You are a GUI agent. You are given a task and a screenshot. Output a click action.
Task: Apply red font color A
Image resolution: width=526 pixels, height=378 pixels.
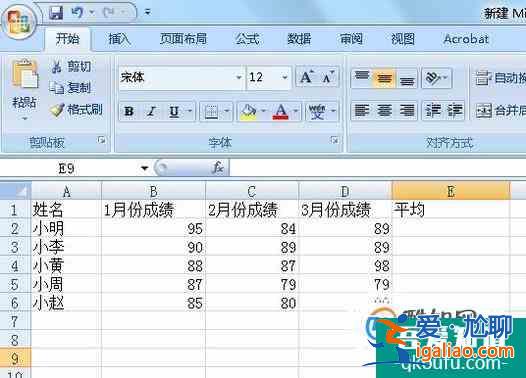(281, 111)
